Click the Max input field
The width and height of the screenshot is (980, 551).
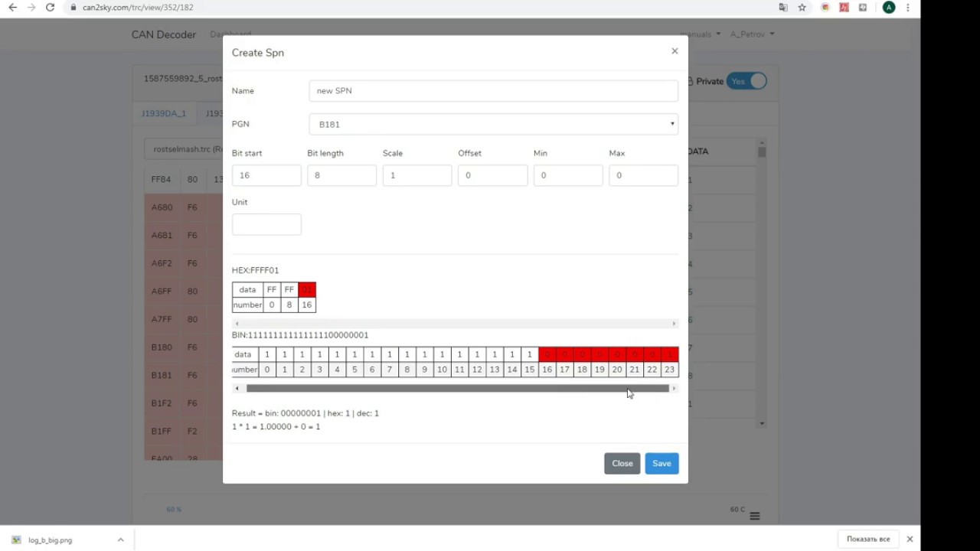[643, 175]
